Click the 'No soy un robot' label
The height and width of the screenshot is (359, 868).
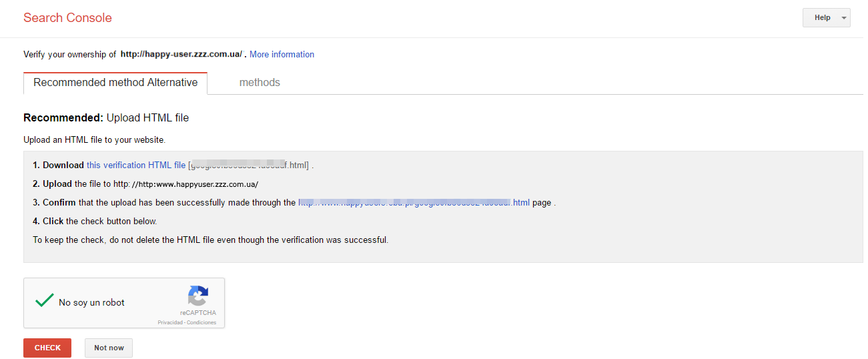[x=91, y=302]
